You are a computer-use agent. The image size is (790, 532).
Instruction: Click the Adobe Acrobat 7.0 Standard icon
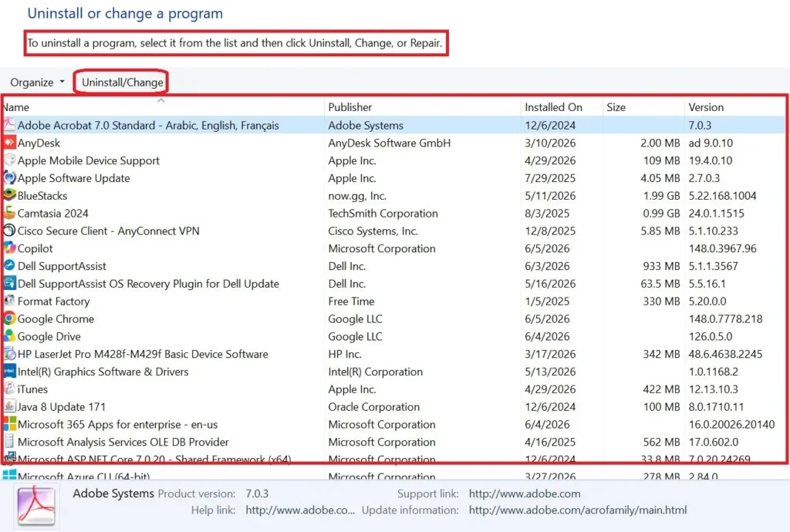pyautogui.click(x=9, y=125)
